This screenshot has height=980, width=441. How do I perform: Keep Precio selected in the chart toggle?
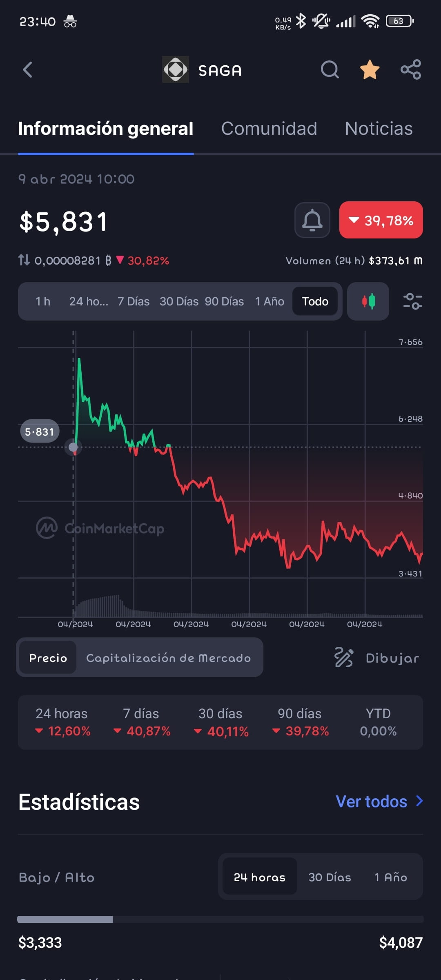[47, 657]
